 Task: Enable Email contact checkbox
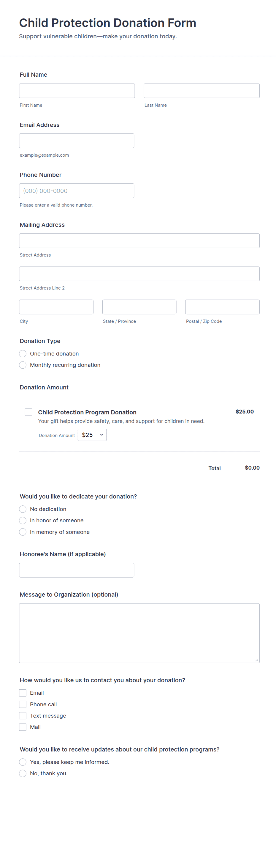point(23,693)
